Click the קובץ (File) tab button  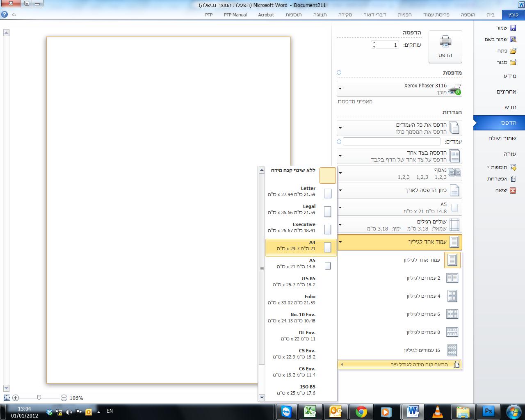point(513,15)
